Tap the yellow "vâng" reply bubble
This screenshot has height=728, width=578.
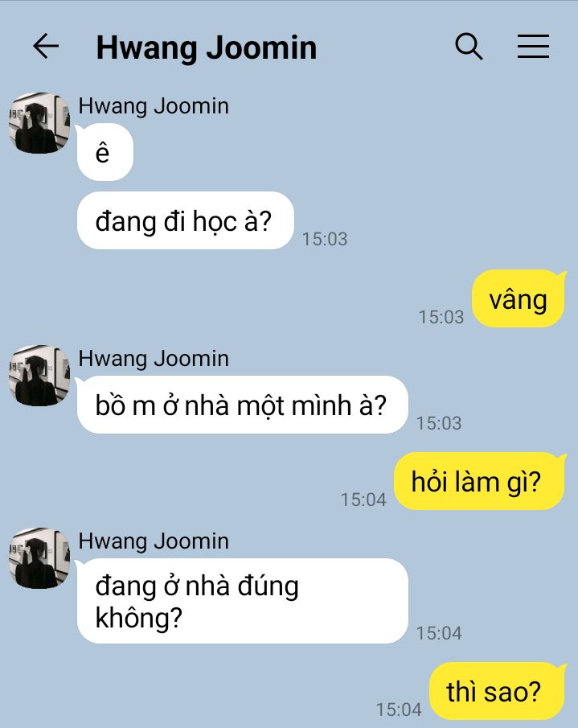coord(519,298)
